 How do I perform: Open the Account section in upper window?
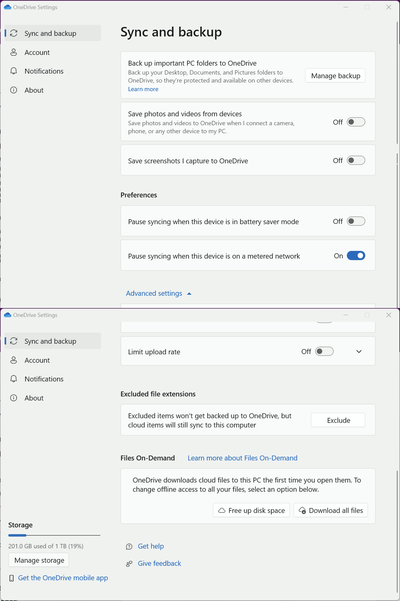53,53
